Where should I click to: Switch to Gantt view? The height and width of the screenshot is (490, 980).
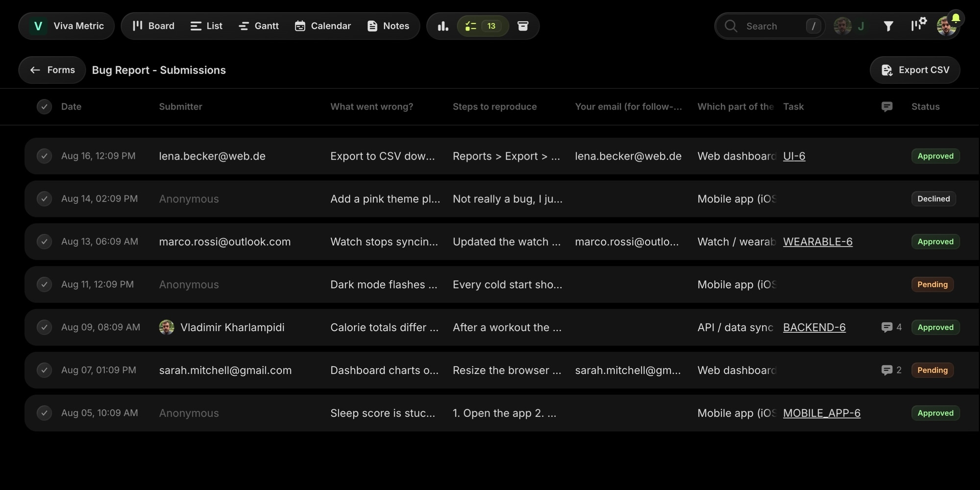coord(258,26)
